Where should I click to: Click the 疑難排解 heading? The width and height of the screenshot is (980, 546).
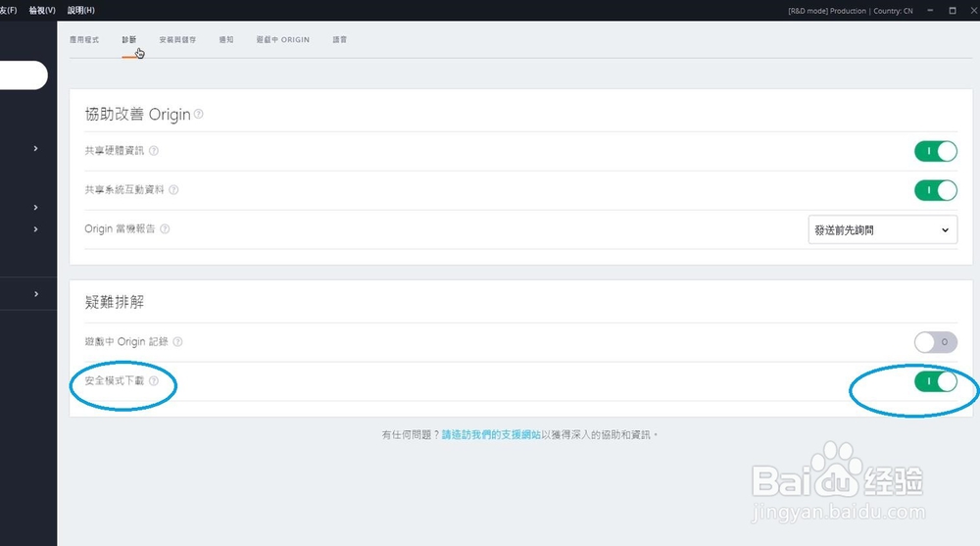[x=115, y=302]
